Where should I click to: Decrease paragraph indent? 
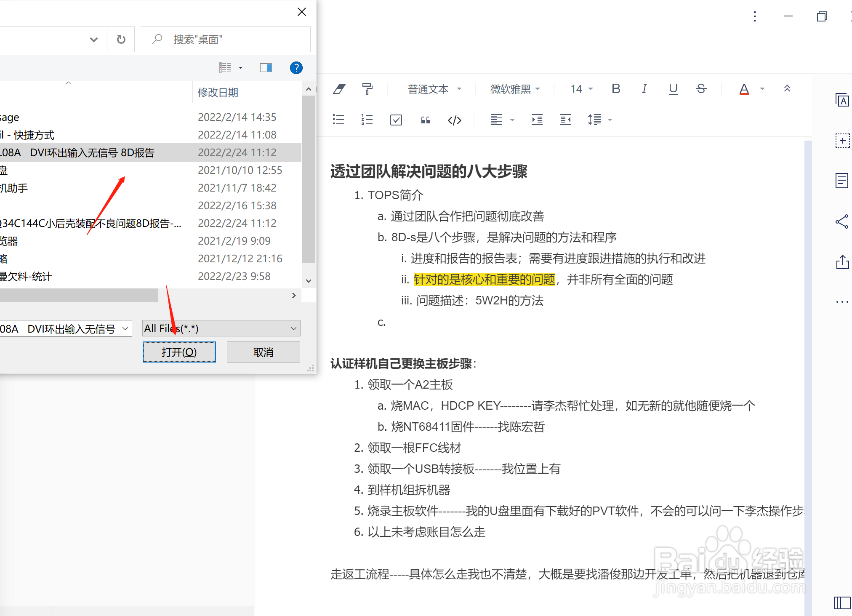[x=566, y=120]
